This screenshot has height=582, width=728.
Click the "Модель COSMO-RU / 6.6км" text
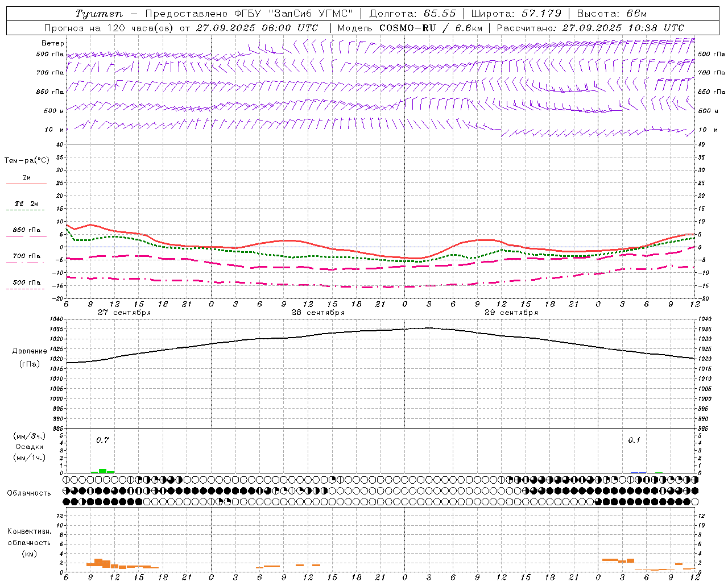409,28
